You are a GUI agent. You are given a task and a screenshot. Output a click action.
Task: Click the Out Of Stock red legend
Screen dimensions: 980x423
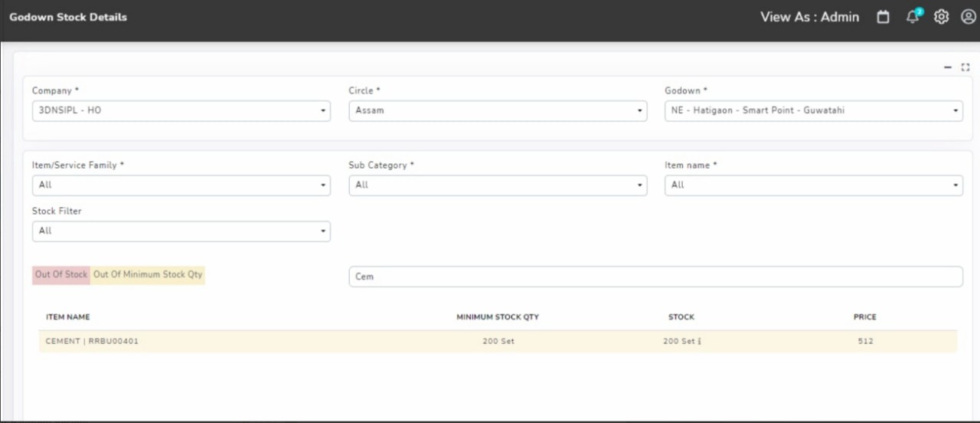pyautogui.click(x=61, y=274)
